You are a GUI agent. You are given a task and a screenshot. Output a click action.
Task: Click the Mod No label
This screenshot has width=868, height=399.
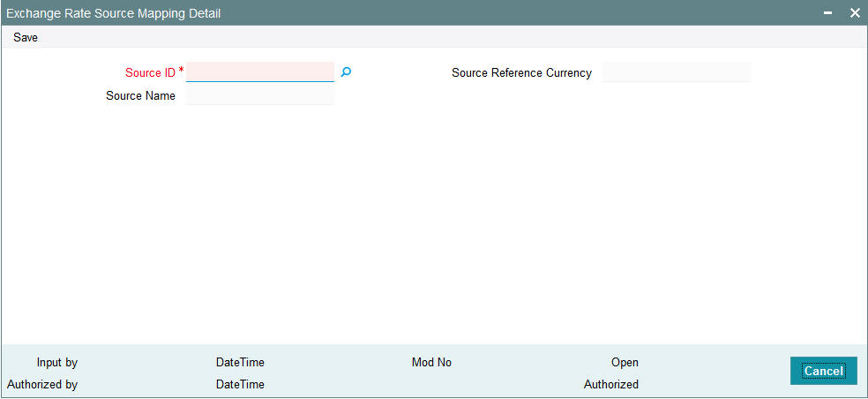tap(431, 363)
